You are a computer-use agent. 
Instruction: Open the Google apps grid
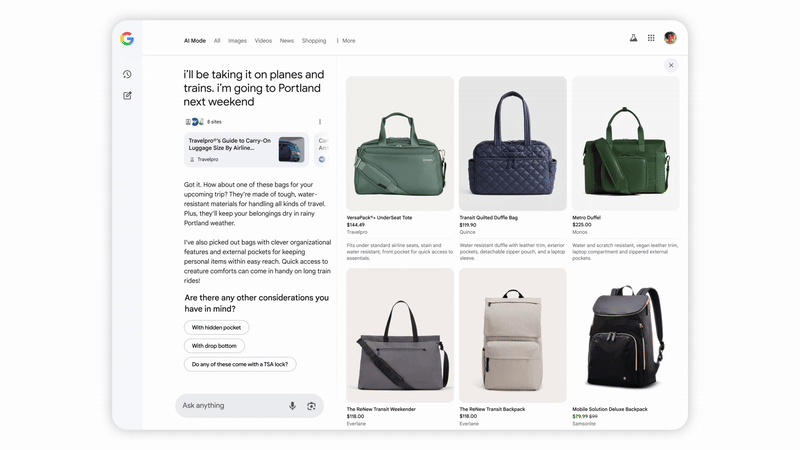651,38
